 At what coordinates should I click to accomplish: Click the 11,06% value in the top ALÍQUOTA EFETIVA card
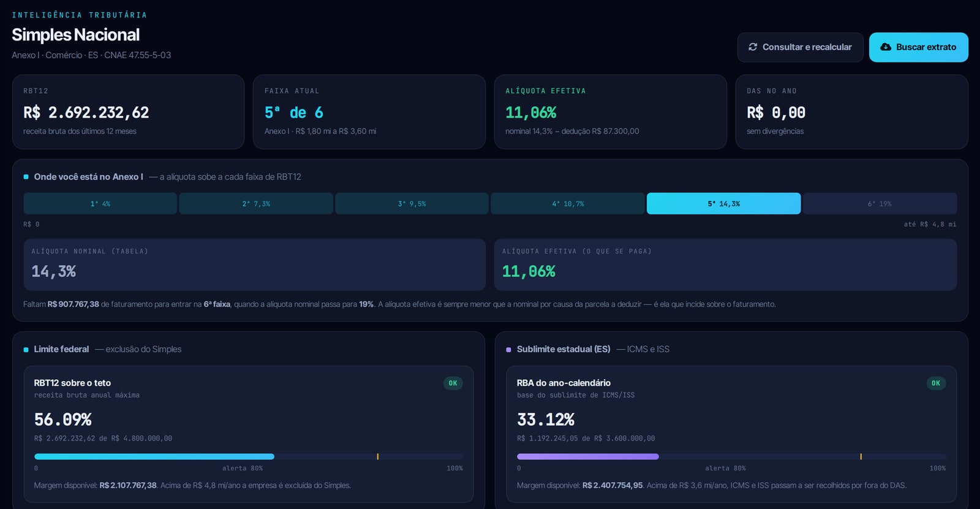coord(531,113)
